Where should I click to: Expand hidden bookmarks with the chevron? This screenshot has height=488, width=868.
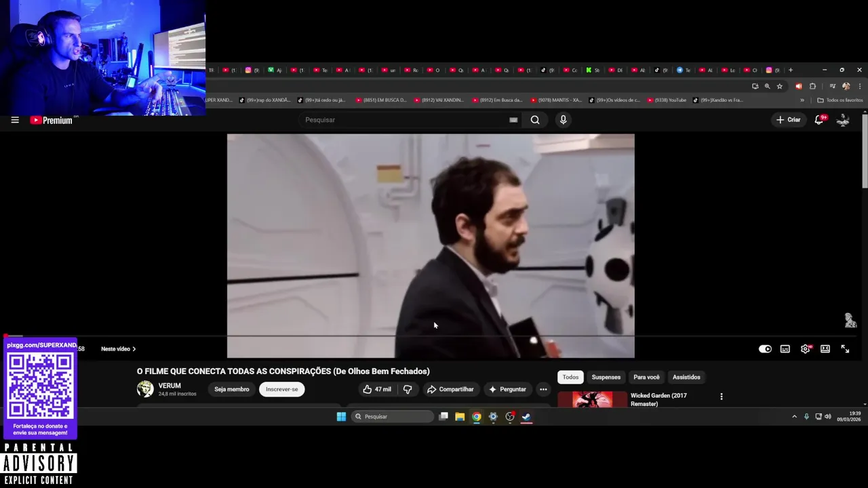click(802, 100)
